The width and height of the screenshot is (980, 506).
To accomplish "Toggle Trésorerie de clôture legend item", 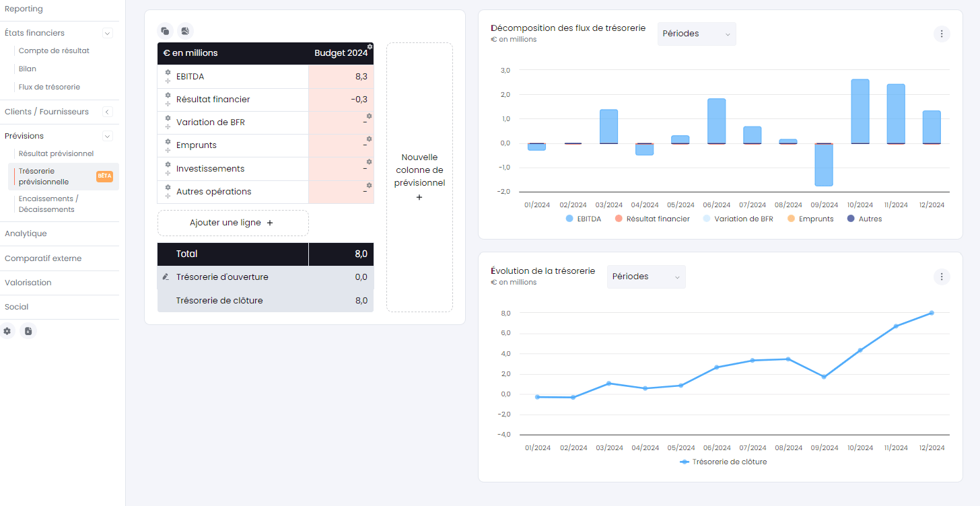I will [x=724, y=462].
